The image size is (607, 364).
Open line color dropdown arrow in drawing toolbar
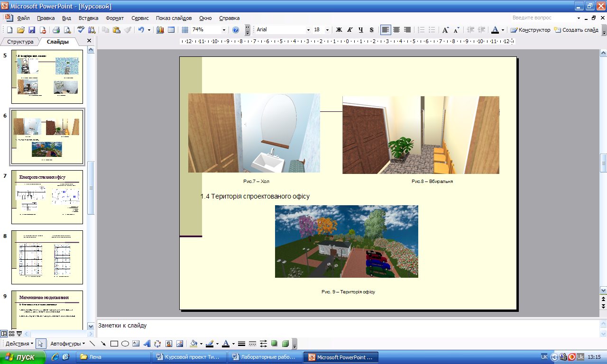(217, 344)
